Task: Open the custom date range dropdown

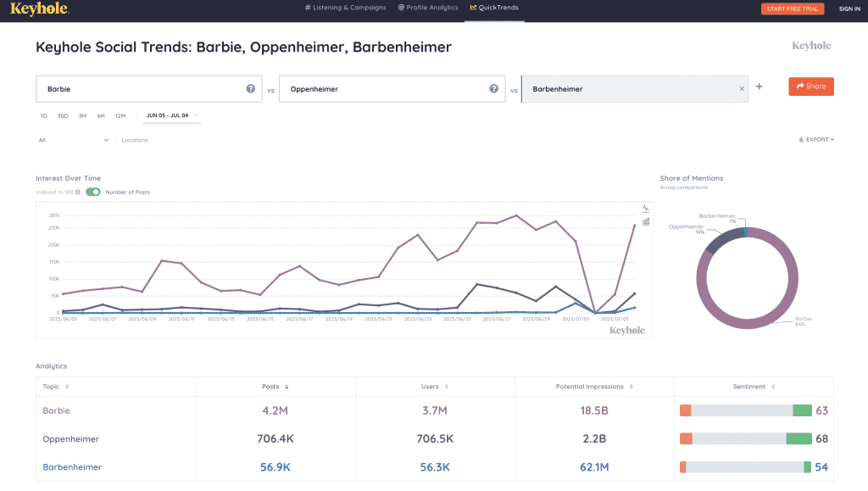Action: (x=171, y=115)
